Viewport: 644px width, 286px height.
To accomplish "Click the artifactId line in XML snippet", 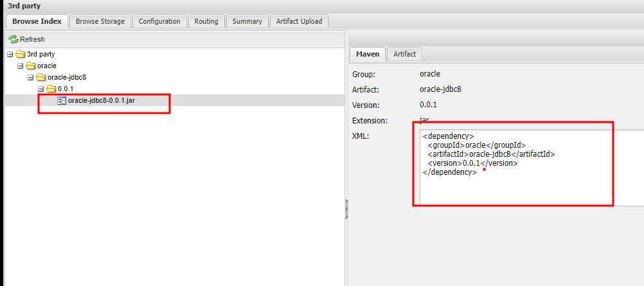I will click(491, 154).
